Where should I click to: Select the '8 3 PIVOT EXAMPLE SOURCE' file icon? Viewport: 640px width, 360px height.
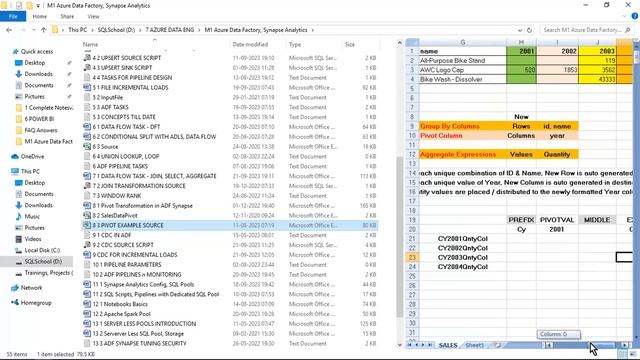pos(87,225)
